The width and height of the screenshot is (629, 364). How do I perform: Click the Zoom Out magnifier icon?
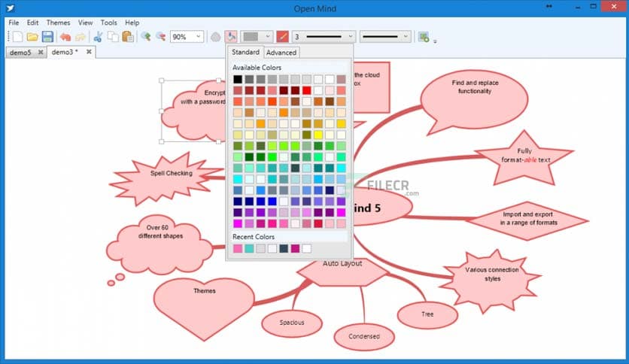tap(160, 37)
